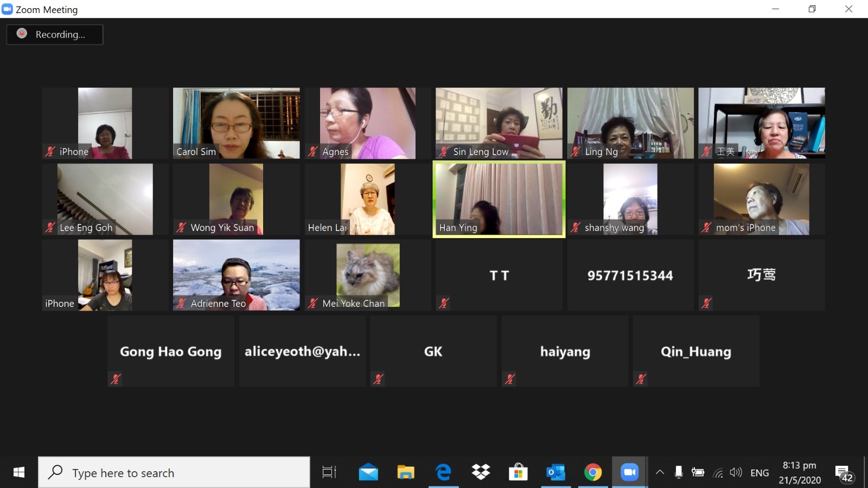The width and height of the screenshot is (868, 488).
Task: Open Action Center with 42 notifications
Action: 844,474
